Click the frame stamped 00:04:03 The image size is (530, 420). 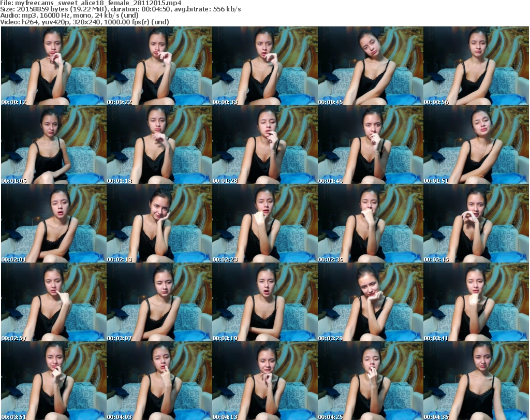click(159, 381)
